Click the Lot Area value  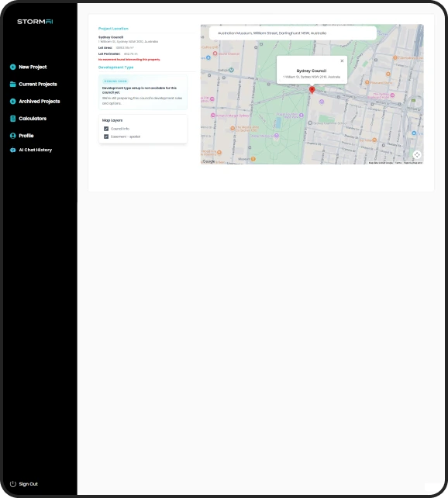pos(125,47)
